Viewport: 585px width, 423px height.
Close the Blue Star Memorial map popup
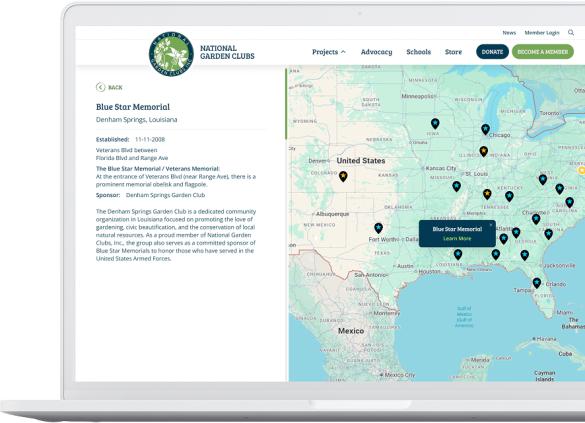(491, 225)
